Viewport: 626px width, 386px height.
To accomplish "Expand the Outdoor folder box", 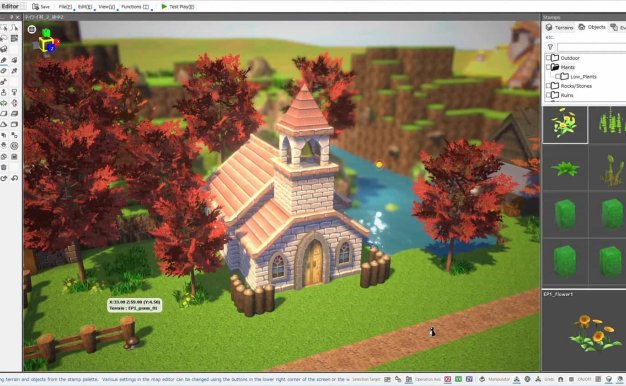I will tap(548, 58).
